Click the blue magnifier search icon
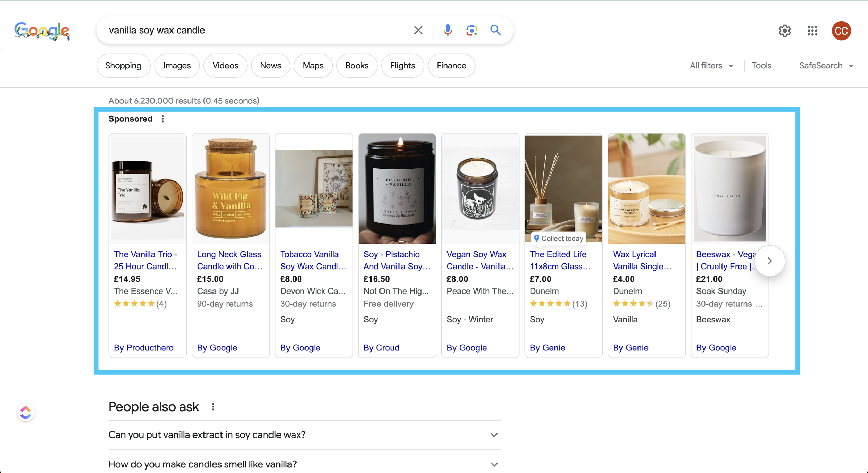The image size is (868, 473). coord(495,30)
